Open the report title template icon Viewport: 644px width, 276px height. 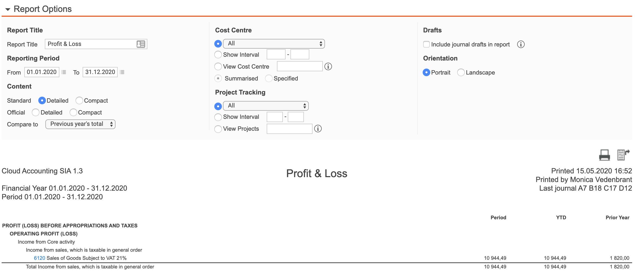141,44
